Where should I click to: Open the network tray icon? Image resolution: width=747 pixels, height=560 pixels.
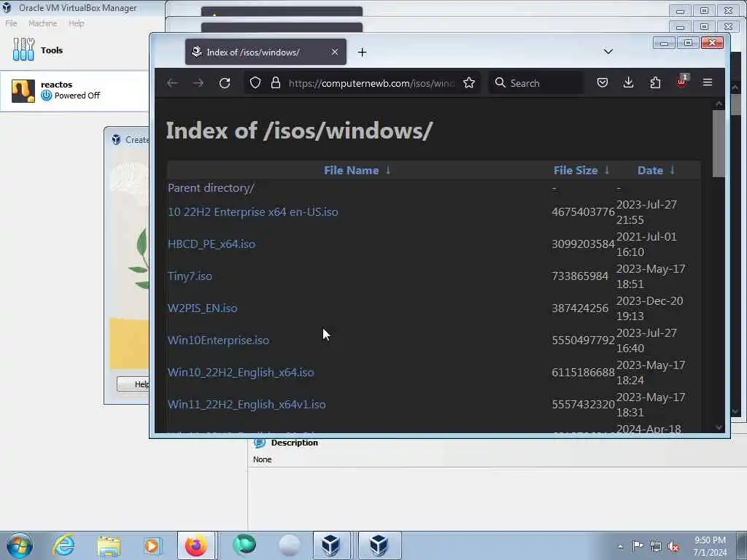pos(656,546)
